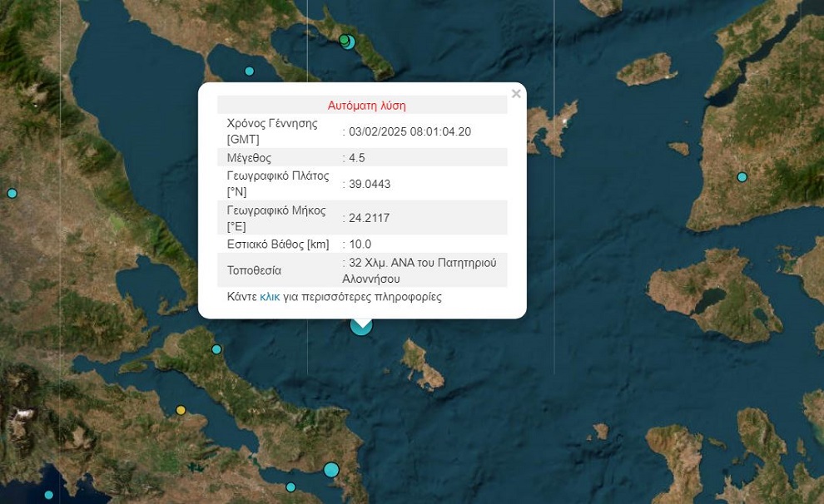Select the small cyan marker above the popup's left corner
This screenshot has height=504, width=824.
point(249,71)
